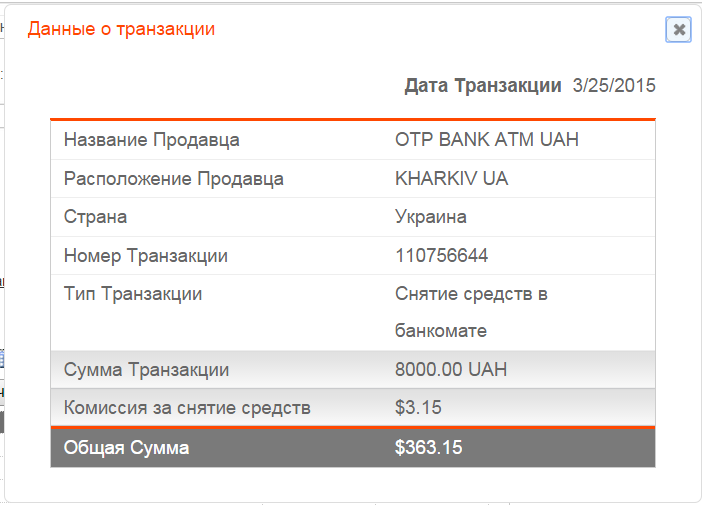Select the total amount $363.15
Viewport: 702px width, 505px height.
pos(428,448)
